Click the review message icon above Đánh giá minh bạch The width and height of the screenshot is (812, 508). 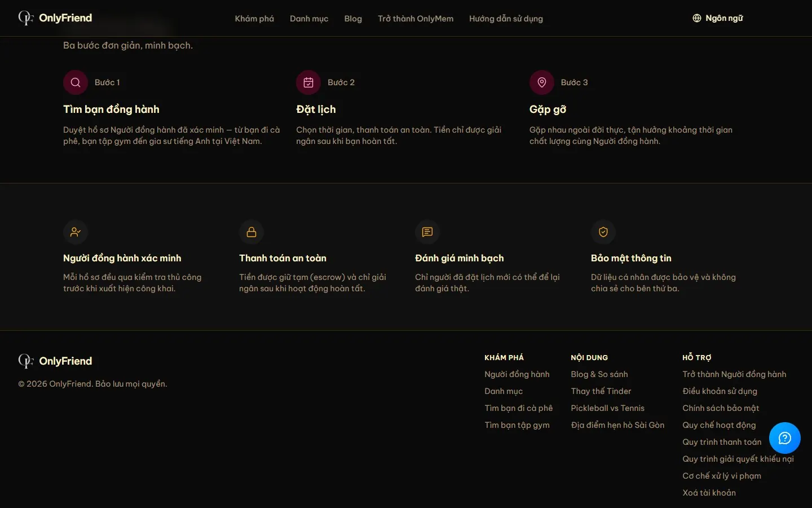tap(427, 232)
